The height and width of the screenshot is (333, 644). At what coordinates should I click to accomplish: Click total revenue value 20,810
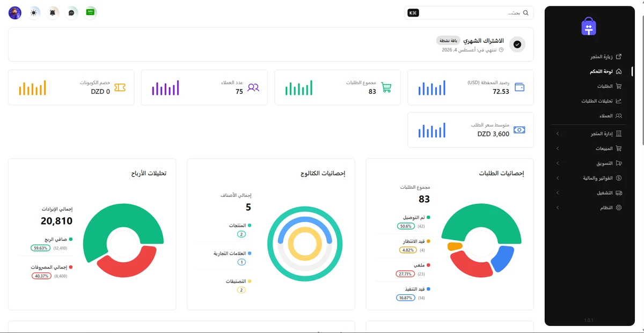(56, 221)
